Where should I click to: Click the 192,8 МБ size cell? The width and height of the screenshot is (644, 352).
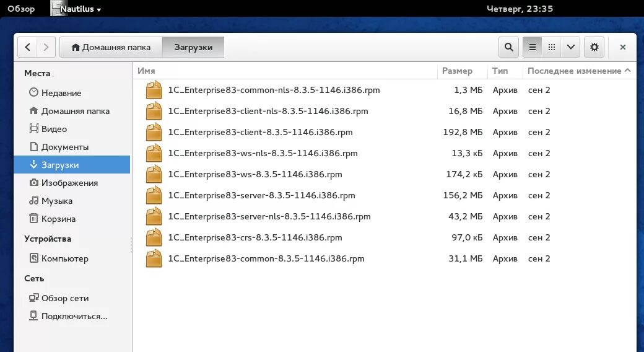[x=463, y=132]
